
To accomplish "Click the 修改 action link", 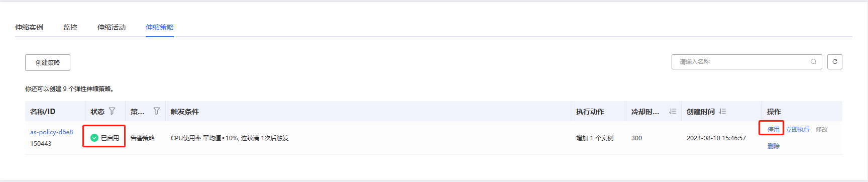I will pos(822,130).
